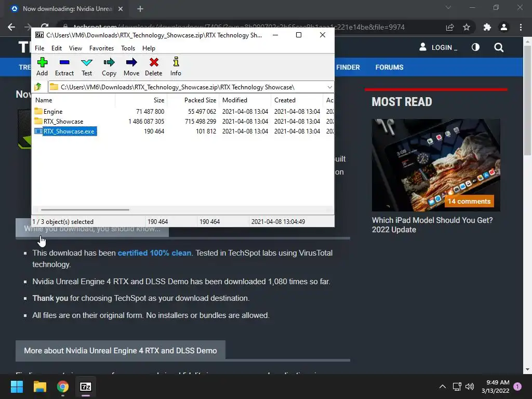Follow the certified 100% clean link
The width and height of the screenshot is (532, 399).
coord(154,253)
